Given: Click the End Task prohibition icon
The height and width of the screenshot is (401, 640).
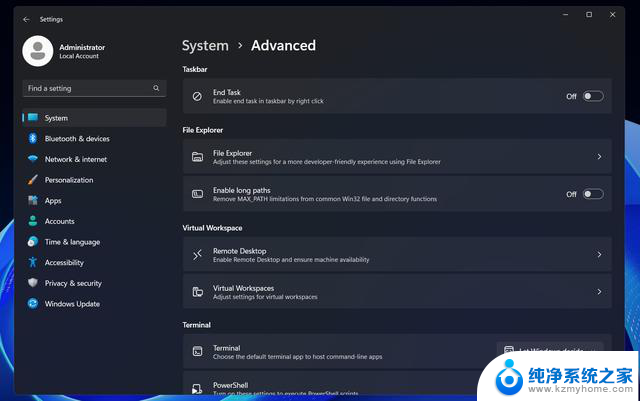Looking at the screenshot, I should point(197,96).
